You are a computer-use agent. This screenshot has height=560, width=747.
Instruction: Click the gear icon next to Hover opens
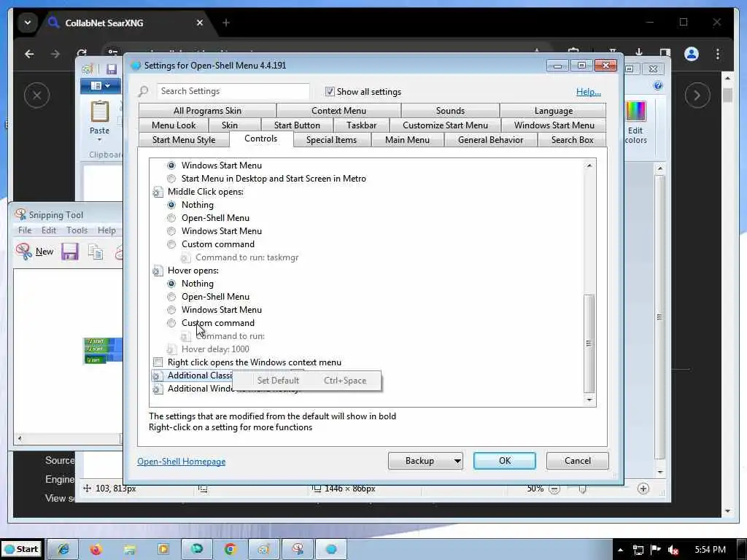point(158,271)
